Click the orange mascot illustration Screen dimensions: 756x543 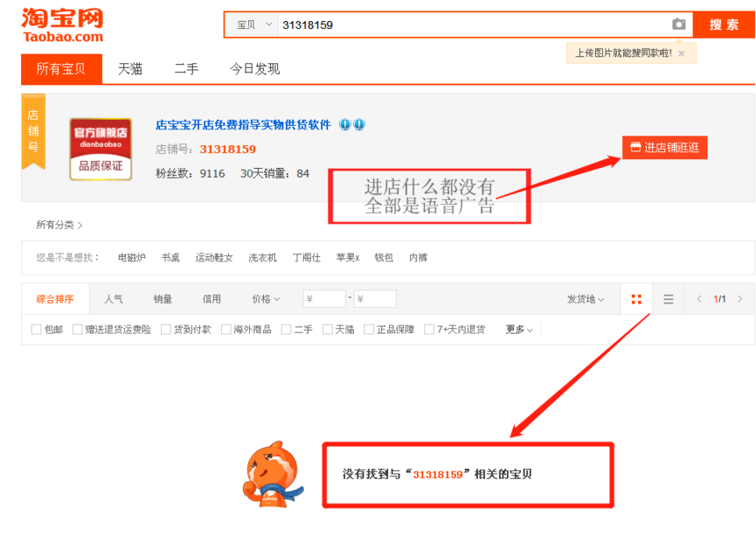tap(273, 474)
